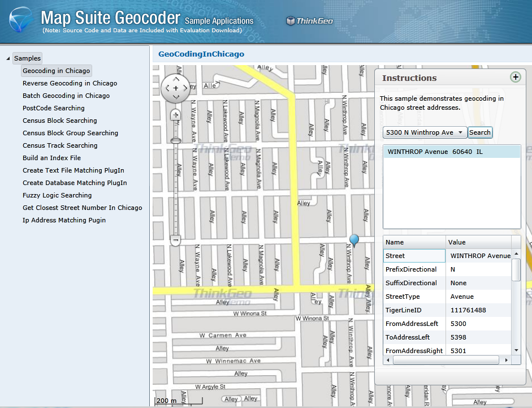Select the Street row name cell
This screenshot has height=408, width=532.
click(414, 256)
